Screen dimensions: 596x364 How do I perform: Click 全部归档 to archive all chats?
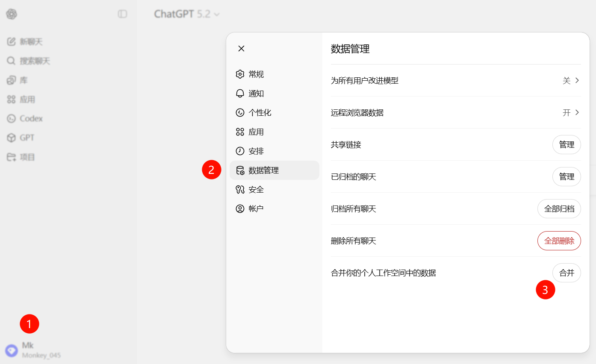(559, 208)
